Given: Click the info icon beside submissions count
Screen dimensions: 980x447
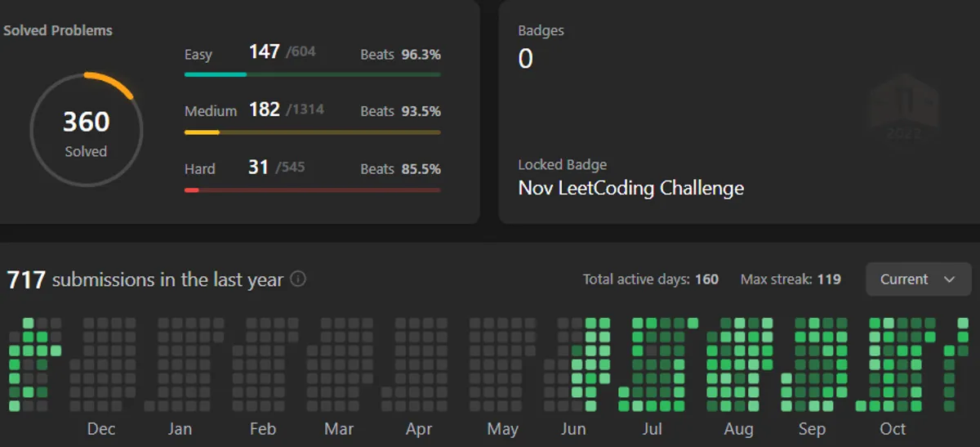Looking at the screenshot, I should coord(299,279).
